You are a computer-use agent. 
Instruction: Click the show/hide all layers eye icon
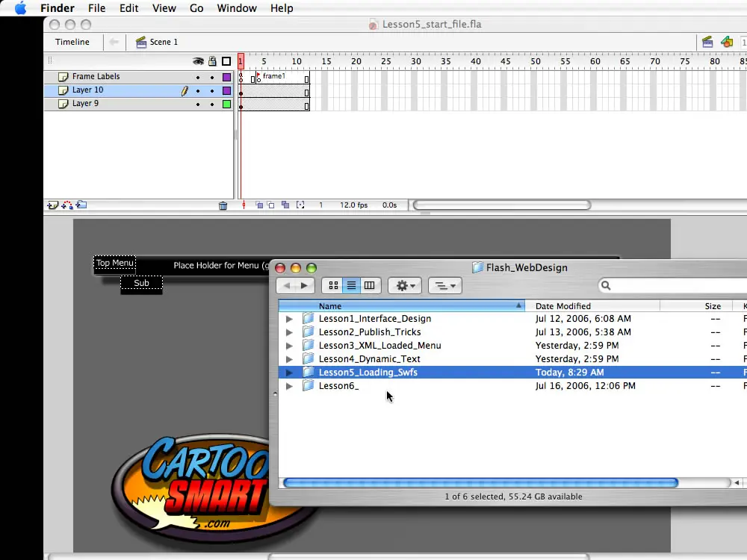click(x=198, y=61)
